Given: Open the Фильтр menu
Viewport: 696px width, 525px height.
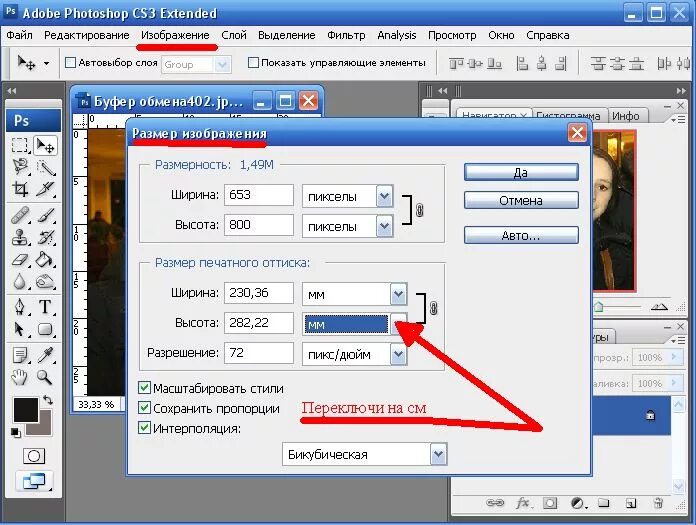Looking at the screenshot, I should (346, 35).
